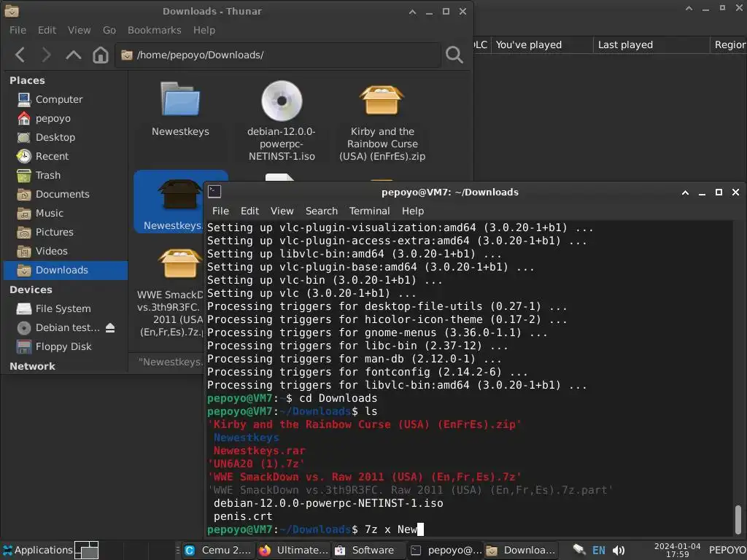This screenshot has width=747, height=560.
Task: Click the terminal vertical scrollbar thumb
Action: click(x=738, y=520)
